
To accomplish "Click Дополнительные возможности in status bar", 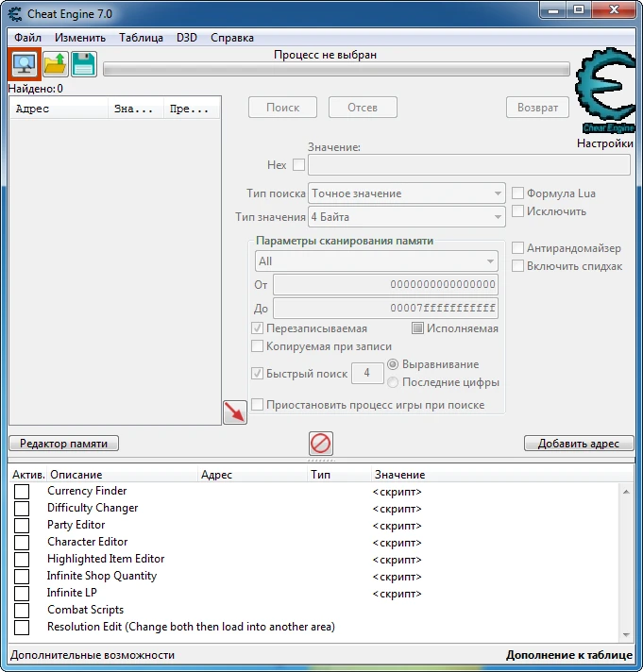I will (x=93, y=655).
